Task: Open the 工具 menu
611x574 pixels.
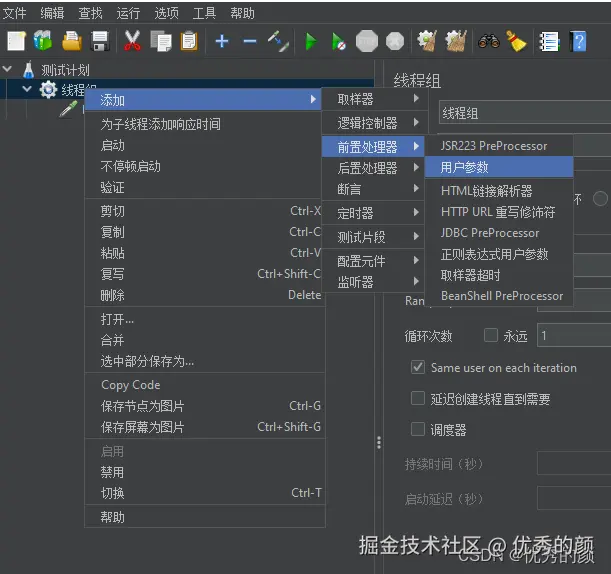Action: (x=204, y=13)
